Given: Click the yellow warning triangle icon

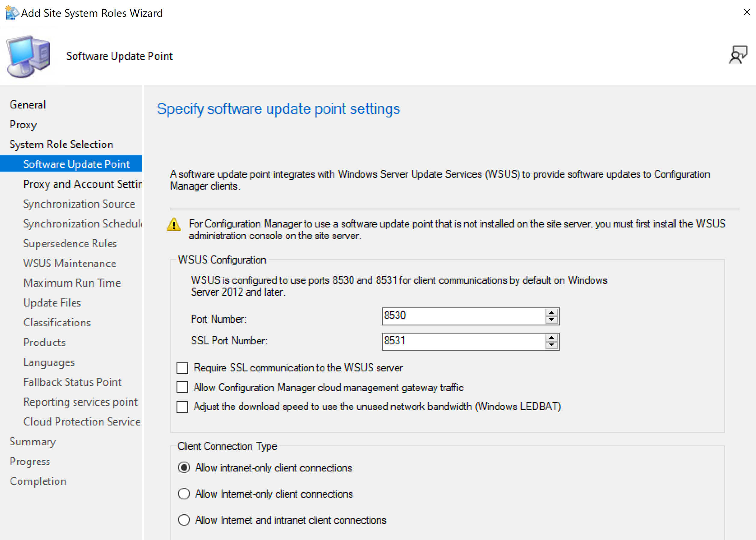Looking at the screenshot, I should pyautogui.click(x=174, y=225).
